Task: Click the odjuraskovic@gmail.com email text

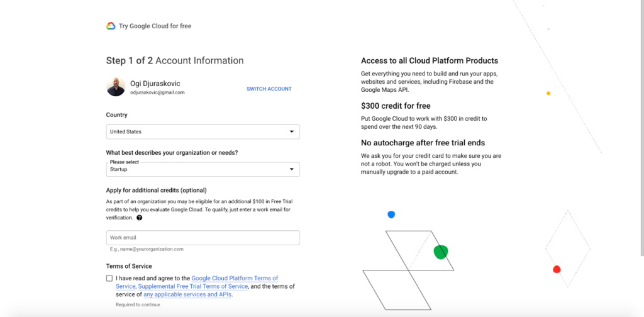Action: 157,93
